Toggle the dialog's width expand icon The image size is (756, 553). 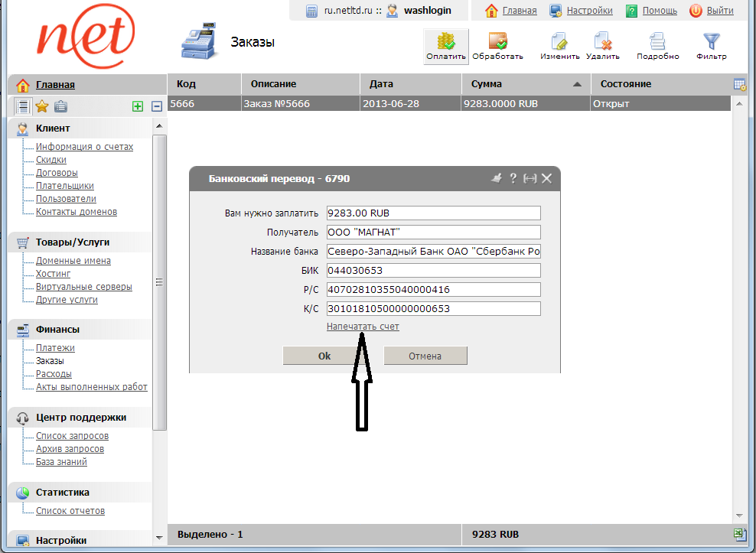(530, 178)
